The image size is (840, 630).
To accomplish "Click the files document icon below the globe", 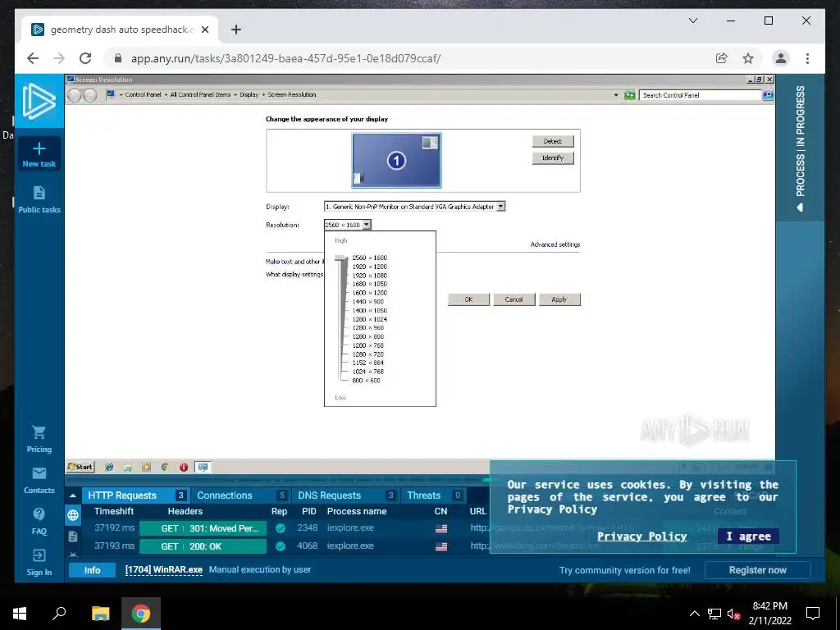I will (73, 536).
